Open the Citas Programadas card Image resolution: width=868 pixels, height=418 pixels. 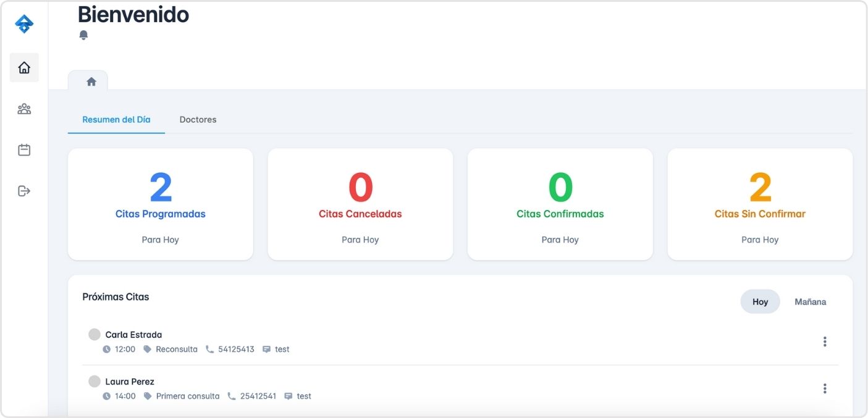pyautogui.click(x=161, y=204)
